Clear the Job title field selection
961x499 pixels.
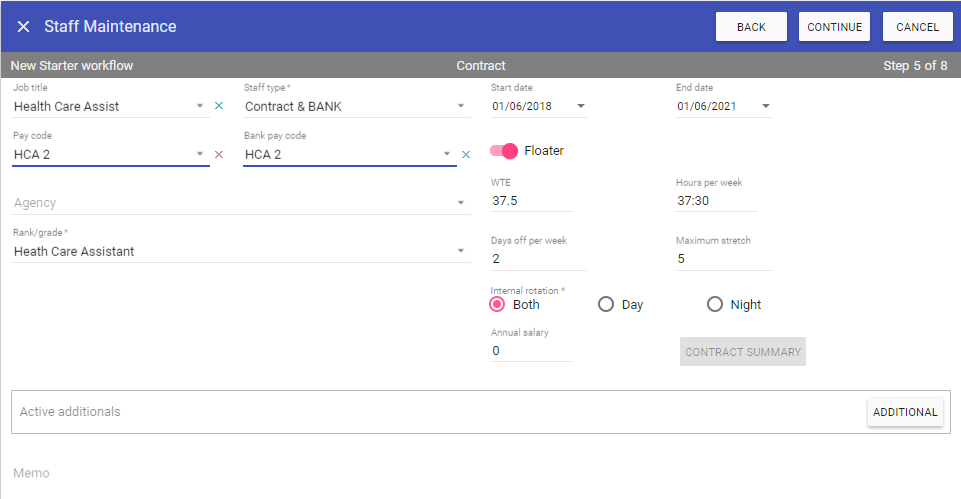pos(219,106)
